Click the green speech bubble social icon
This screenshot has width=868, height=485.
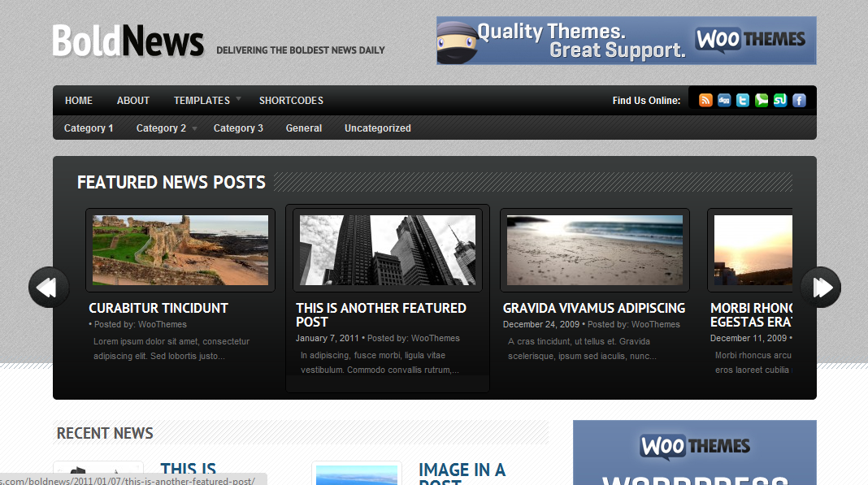[x=761, y=100]
